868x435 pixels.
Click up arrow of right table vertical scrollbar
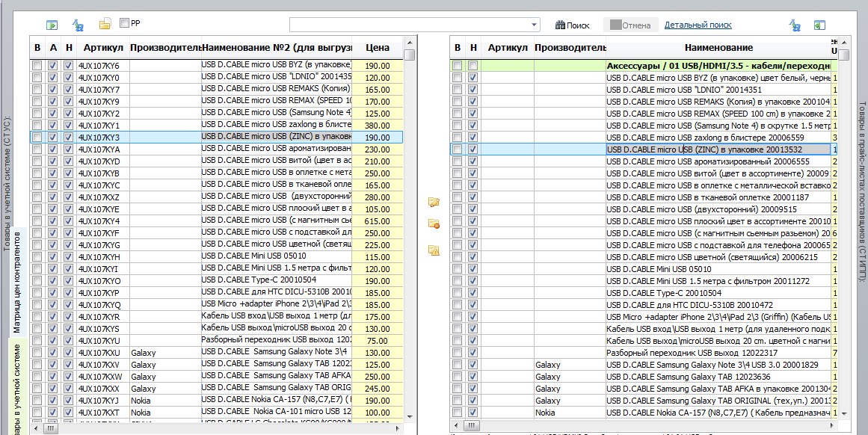843,42
